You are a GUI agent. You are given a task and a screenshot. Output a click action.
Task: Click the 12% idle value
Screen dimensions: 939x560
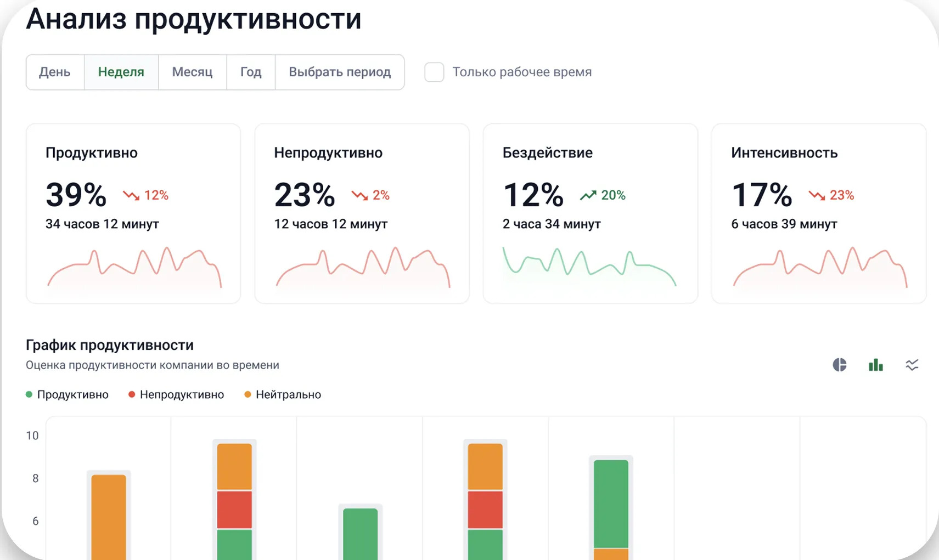[x=533, y=195]
